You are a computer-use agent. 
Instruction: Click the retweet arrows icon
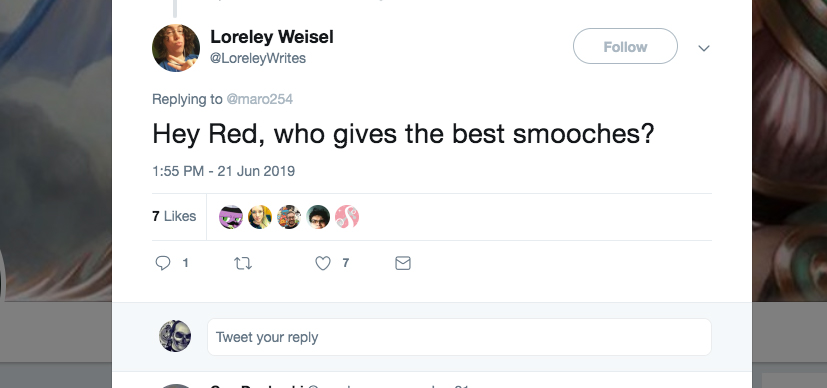[243, 263]
